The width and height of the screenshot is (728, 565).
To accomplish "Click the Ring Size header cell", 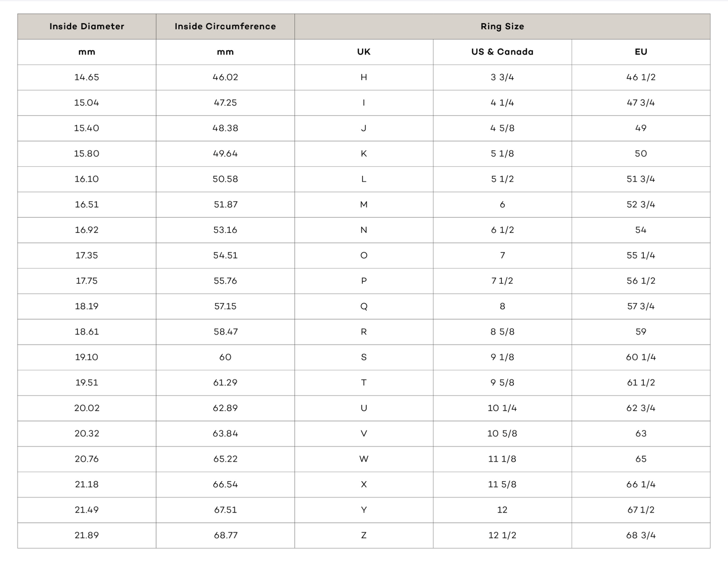I will click(502, 27).
